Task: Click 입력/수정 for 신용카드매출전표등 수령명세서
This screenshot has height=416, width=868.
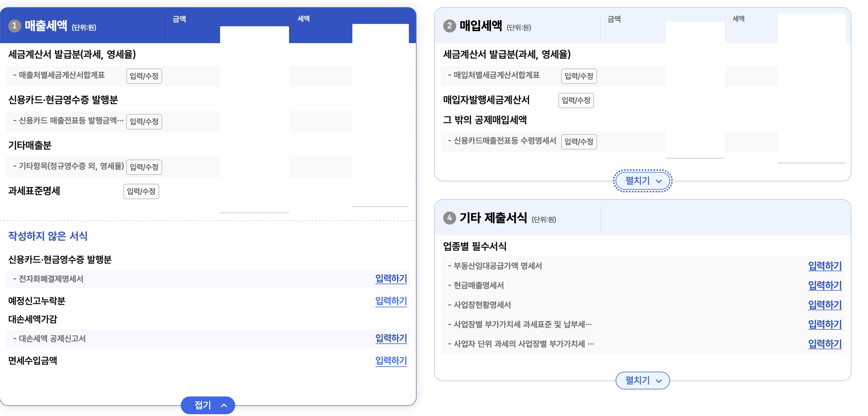Action: 579,142
